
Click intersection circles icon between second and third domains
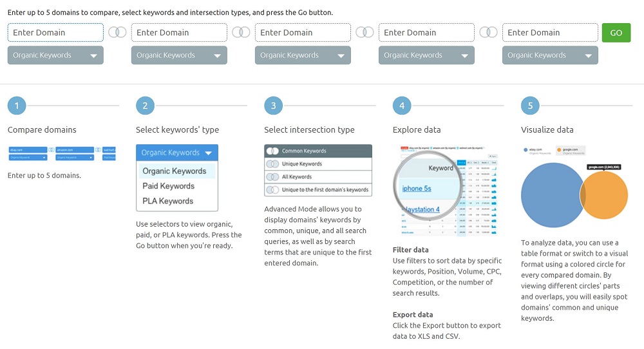pyautogui.click(x=241, y=32)
